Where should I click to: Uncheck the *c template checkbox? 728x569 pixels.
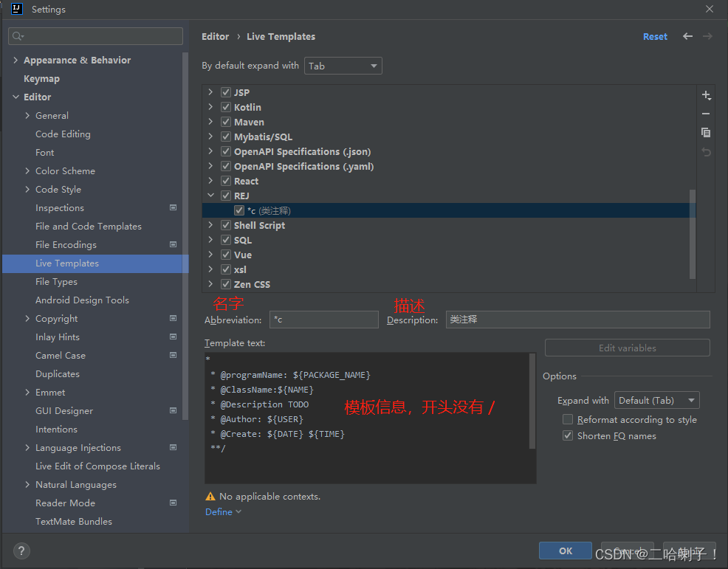pyautogui.click(x=239, y=211)
